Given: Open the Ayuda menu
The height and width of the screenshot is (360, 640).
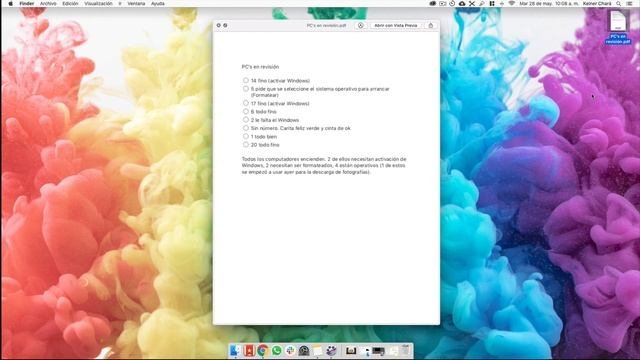Looking at the screenshot, I should coord(158,4).
